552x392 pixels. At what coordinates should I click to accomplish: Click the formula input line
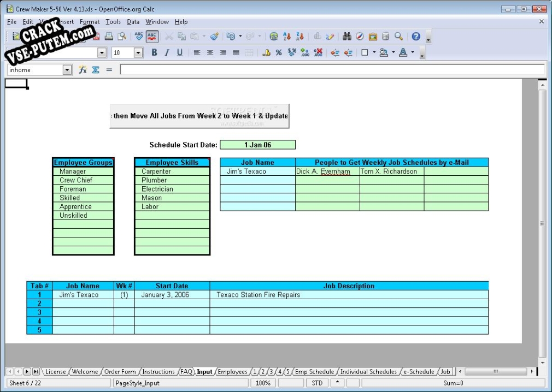click(x=332, y=70)
